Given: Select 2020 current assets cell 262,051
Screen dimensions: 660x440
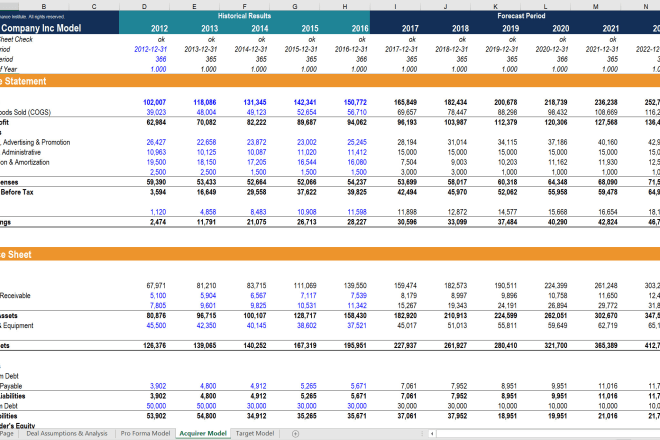Looking at the screenshot, I should coord(556,316).
